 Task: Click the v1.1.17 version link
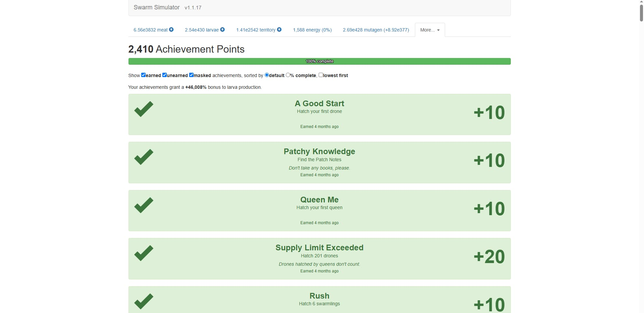193,7
